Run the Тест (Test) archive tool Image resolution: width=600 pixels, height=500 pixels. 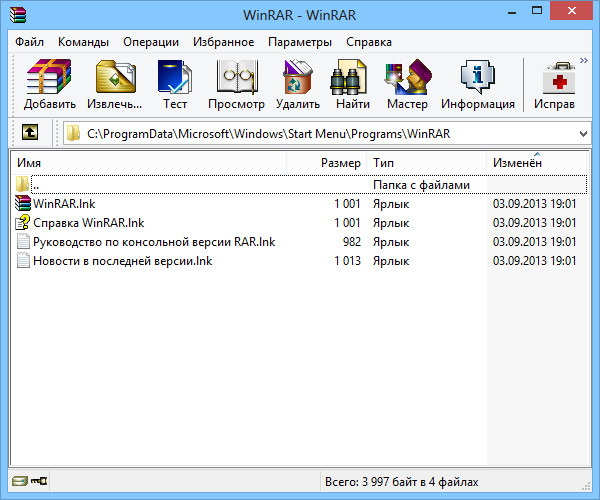(x=175, y=84)
